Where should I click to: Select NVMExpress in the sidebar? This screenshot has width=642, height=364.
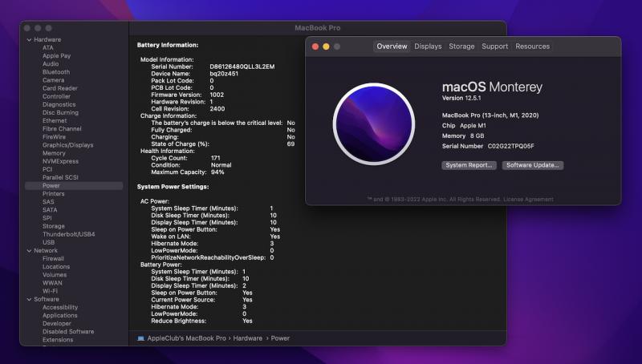60,161
